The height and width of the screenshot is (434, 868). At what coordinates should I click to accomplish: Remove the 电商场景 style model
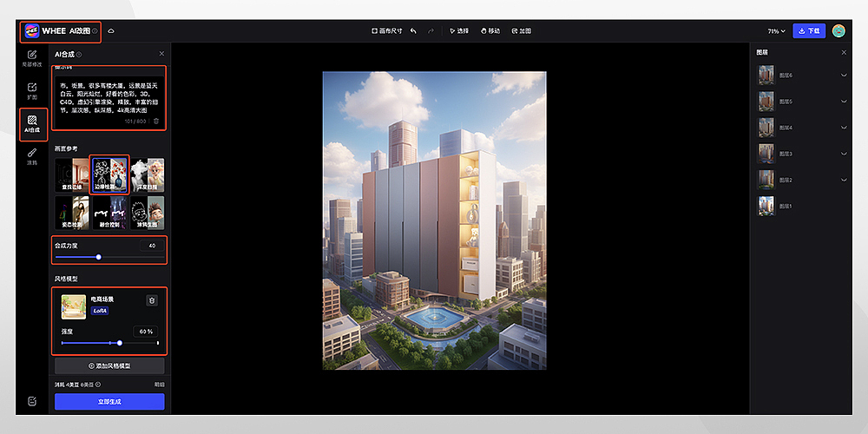pyautogui.click(x=152, y=300)
